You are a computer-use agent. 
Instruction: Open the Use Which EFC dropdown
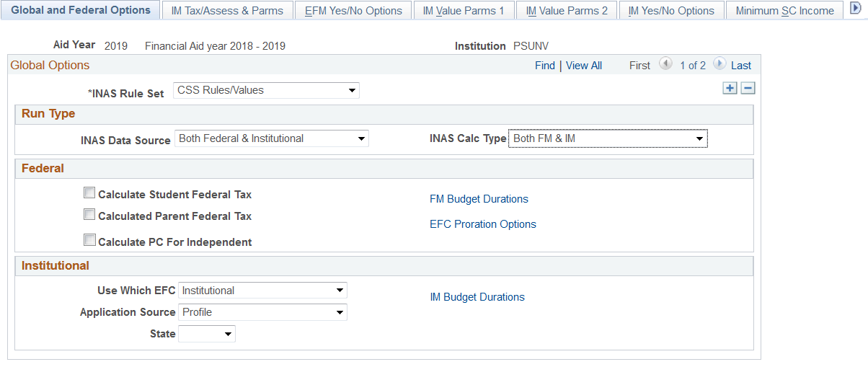[262, 291]
